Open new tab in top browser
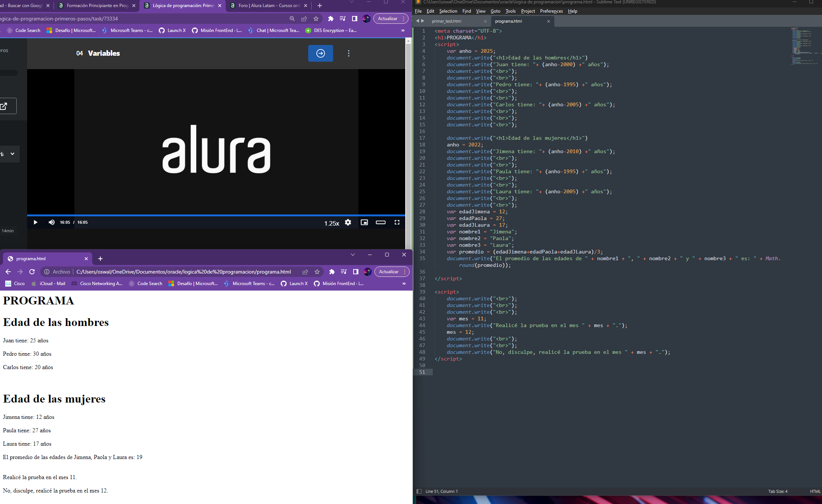Image resolution: width=822 pixels, height=504 pixels. (x=320, y=6)
